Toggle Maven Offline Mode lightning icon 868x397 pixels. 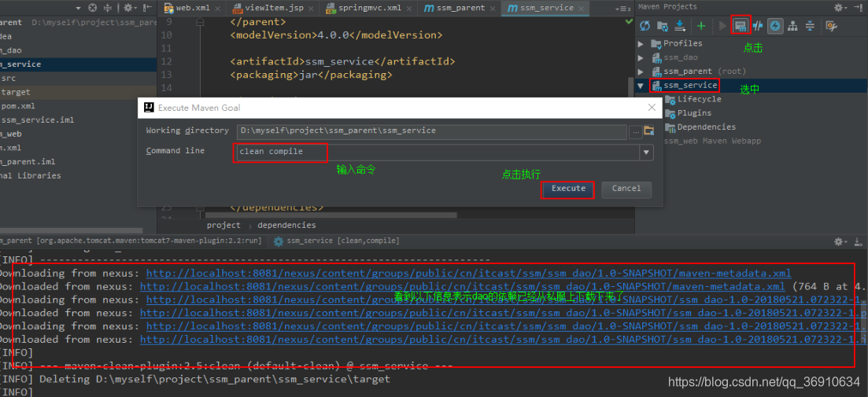coord(776,25)
